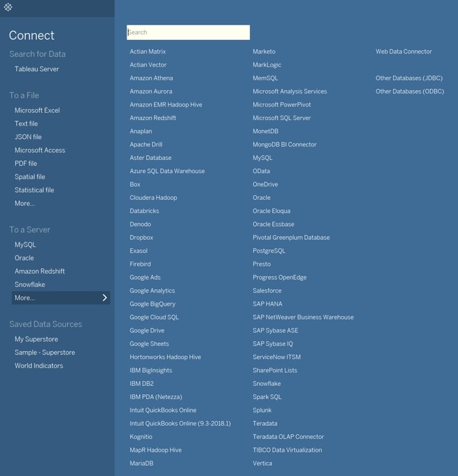Select Statistical file connector

click(x=35, y=190)
